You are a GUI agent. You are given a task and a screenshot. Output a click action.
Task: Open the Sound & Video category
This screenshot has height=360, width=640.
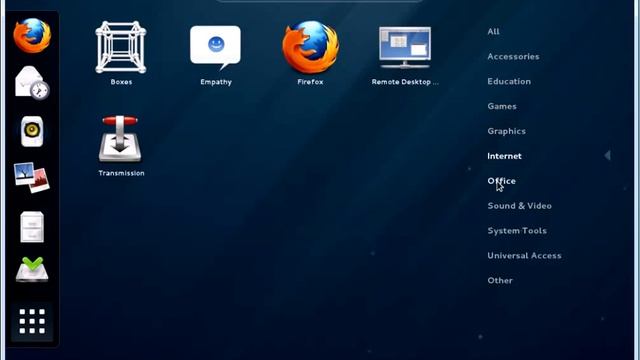[519, 206]
